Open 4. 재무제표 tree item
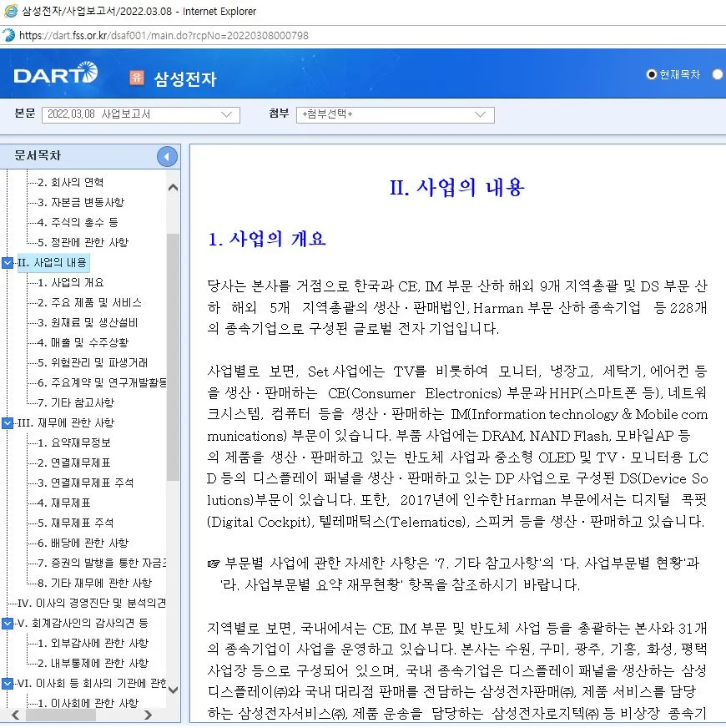726x728 pixels. pyautogui.click(x=64, y=503)
